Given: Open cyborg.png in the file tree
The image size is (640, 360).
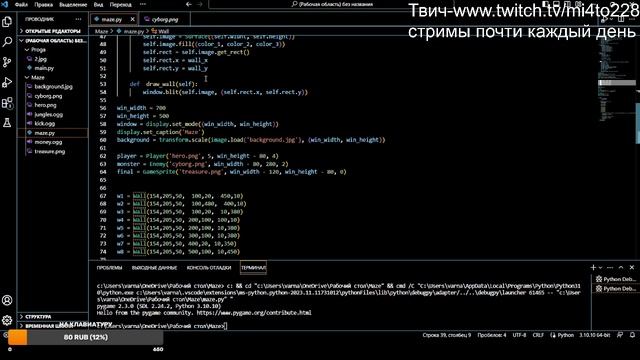Looking at the screenshot, I should click(48, 96).
